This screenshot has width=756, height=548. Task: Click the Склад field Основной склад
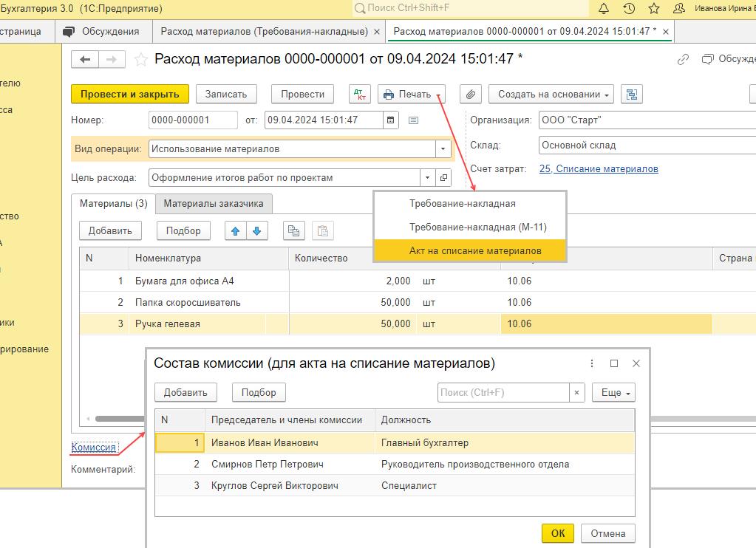point(647,145)
